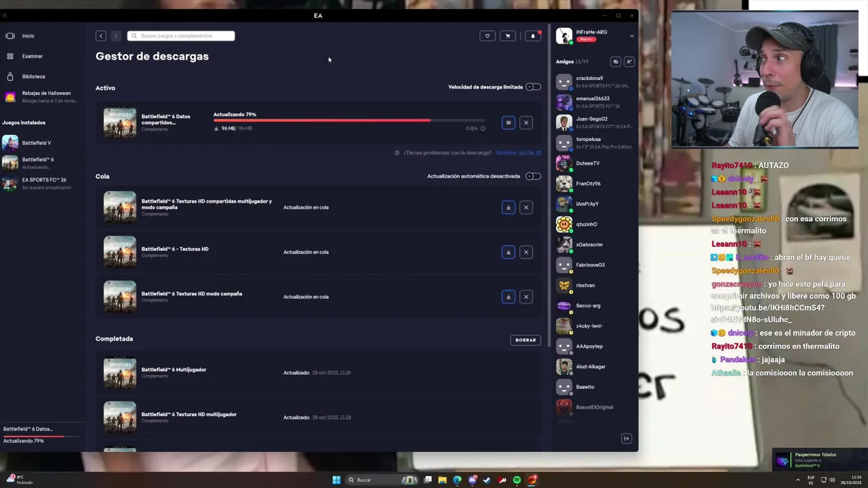Open the Obtener ayuda link
The height and width of the screenshot is (488, 868).
tap(518, 152)
